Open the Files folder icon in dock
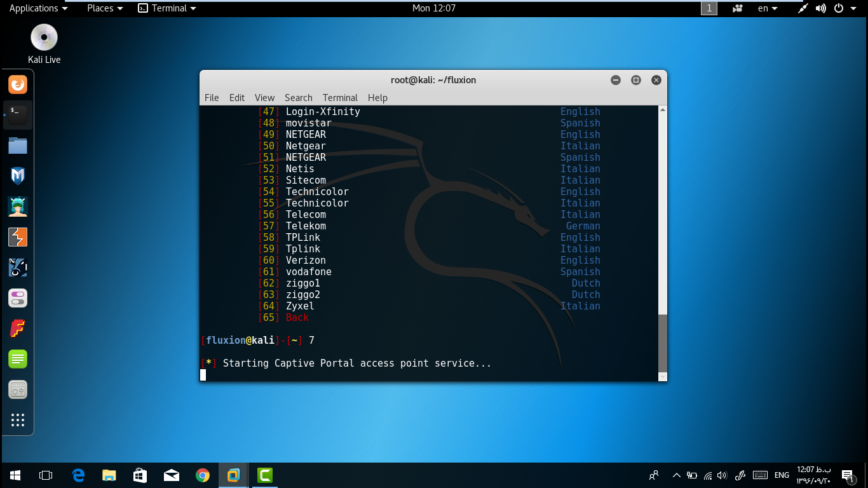The height and width of the screenshot is (488, 868). pyautogui.click(x=18, y=146)
